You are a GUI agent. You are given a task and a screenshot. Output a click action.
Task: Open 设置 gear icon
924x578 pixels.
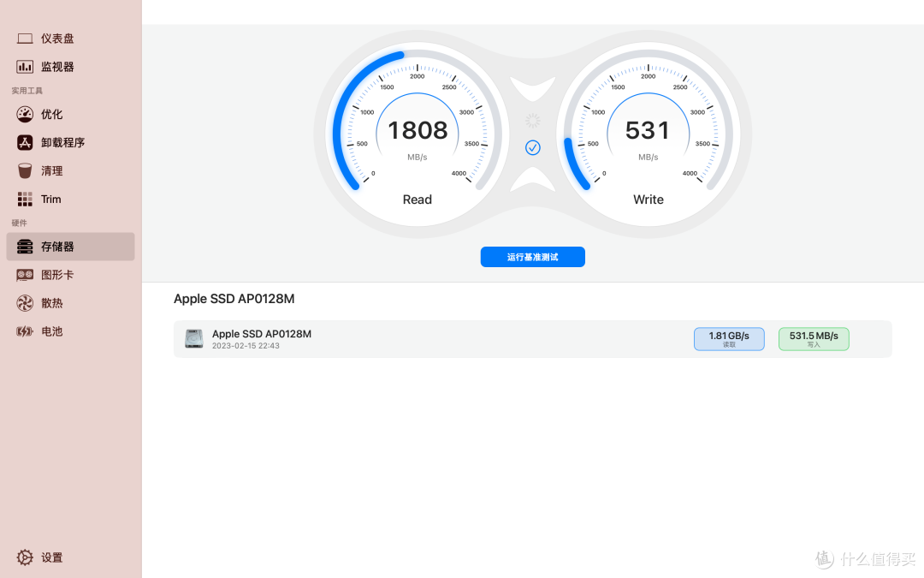click(x=25, y=557)
